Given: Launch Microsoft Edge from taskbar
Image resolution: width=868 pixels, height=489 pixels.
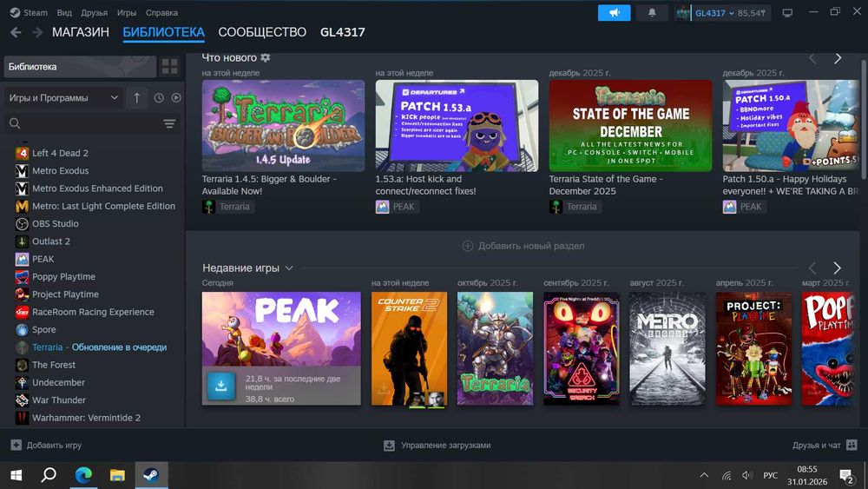Looking at the screenshot, I should (x=83, y=474).
